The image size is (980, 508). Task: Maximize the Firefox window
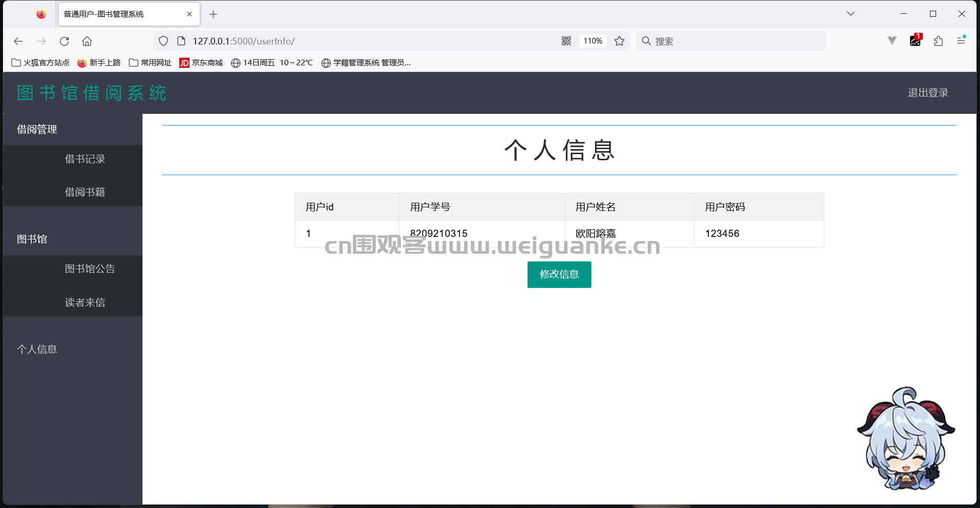(933, 14)
